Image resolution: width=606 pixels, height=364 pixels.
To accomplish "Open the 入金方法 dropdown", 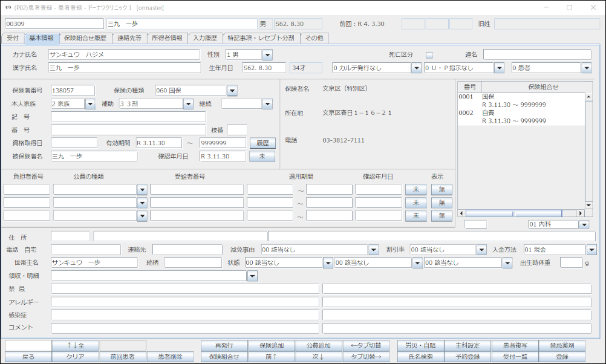I will [x=591, y=250].
